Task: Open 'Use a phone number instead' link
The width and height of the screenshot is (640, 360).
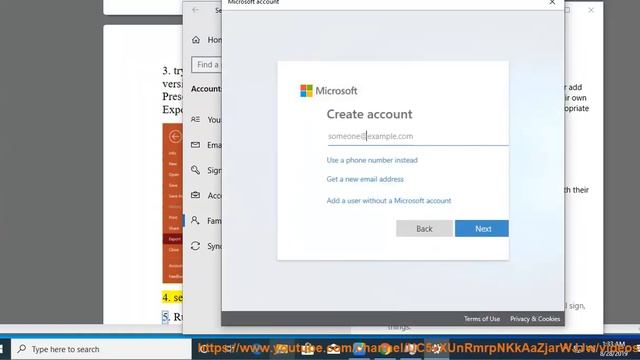Action: click(x=372, y=160)
